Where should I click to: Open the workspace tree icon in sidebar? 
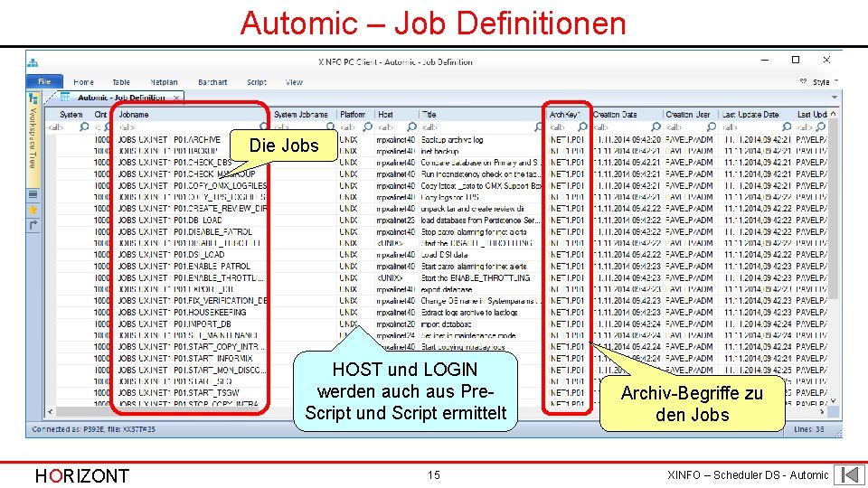33,99
